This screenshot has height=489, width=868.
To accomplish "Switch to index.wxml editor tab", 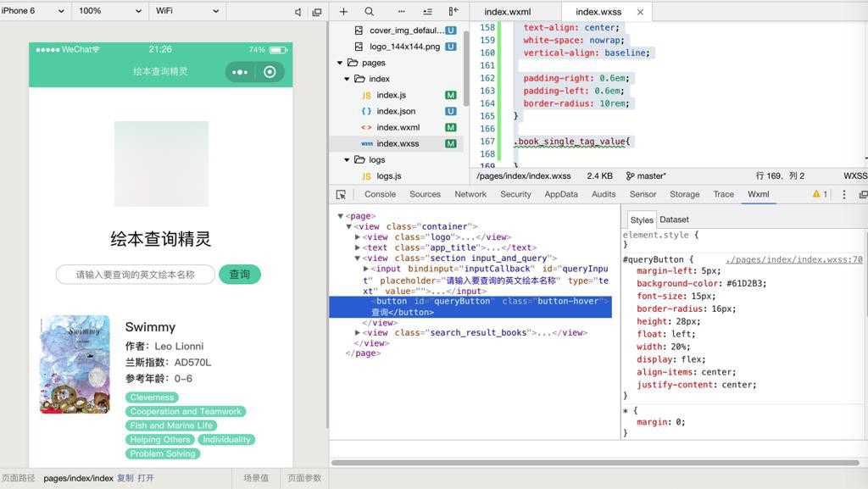I will pyautogui.click(x=507, y=12).
